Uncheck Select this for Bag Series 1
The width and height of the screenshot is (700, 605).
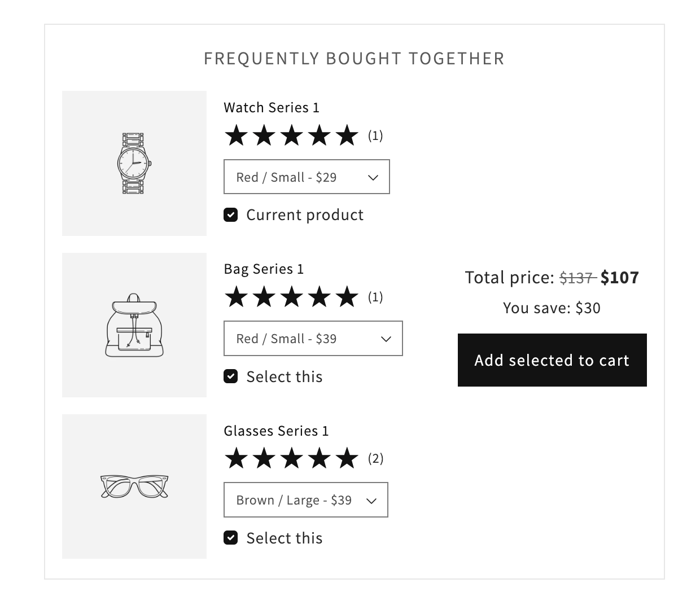click(x=231, y=376)
